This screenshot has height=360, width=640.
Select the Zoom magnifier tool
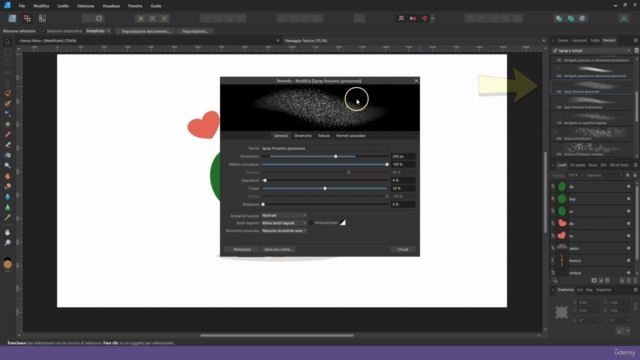(x=7, y=243)
